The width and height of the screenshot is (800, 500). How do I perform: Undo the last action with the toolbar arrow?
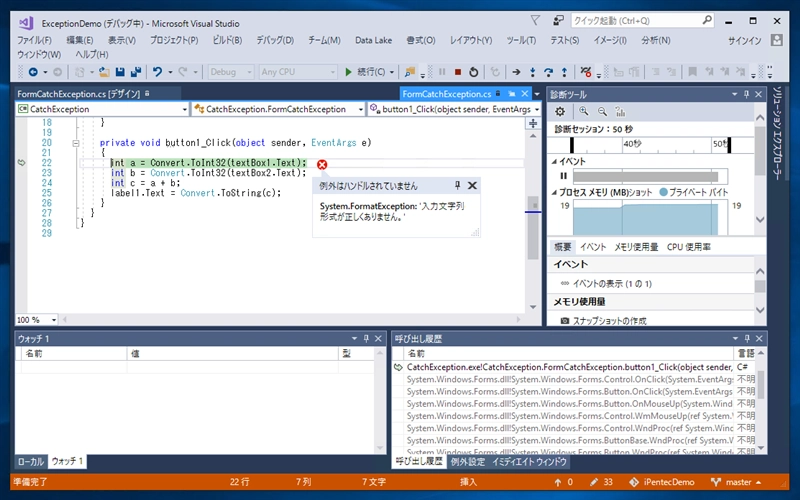(x=158, y=72)
